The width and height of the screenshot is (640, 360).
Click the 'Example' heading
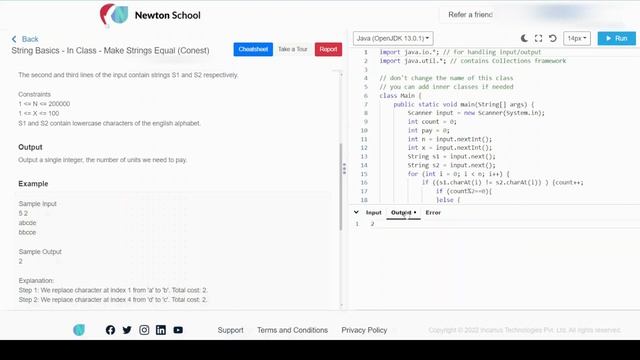click(x=33, y=184)
